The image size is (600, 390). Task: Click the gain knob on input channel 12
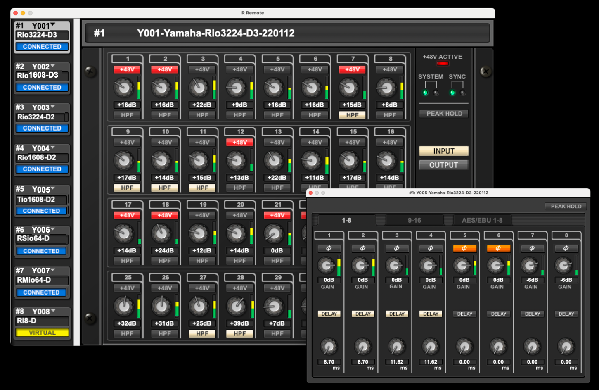coord(236,161)
